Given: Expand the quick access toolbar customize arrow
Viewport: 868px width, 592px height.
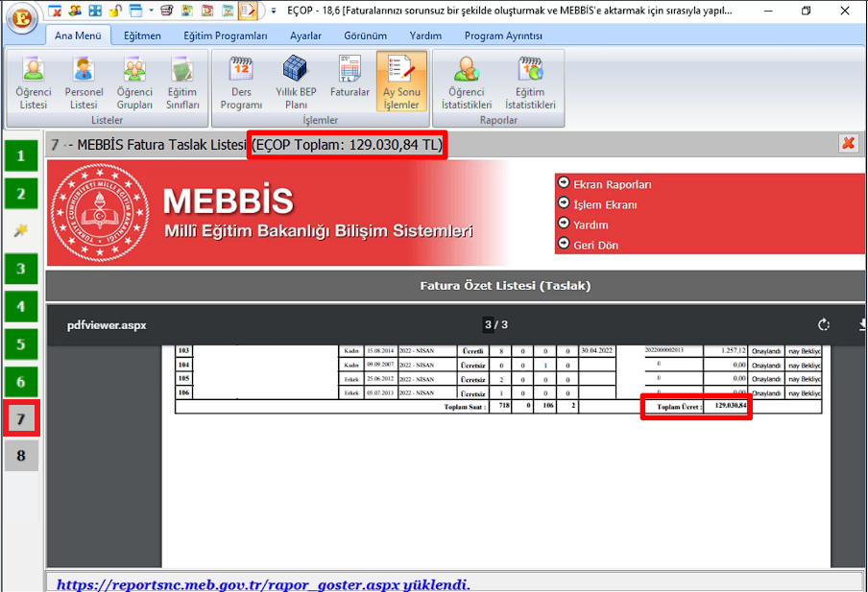Looking at the screenshot, I should [x=274, y=11].
